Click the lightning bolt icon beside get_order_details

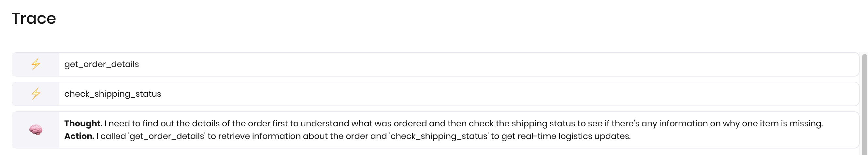pos(36,64)
